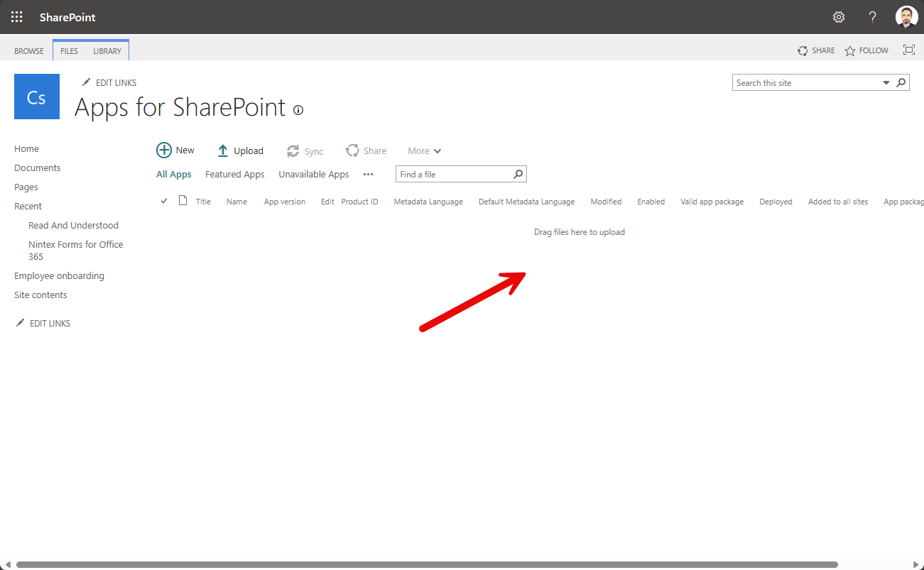Open the Settings gear menu
The height and width of the screenshot is (570, 924).
point(839,17)
